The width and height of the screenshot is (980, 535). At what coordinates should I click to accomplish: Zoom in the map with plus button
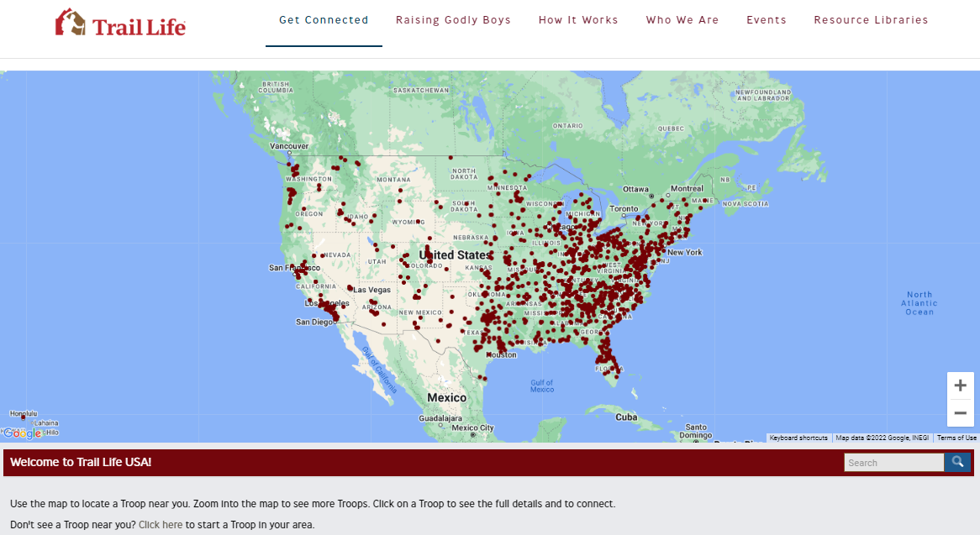pyautogui.click(x=960, y=386)
